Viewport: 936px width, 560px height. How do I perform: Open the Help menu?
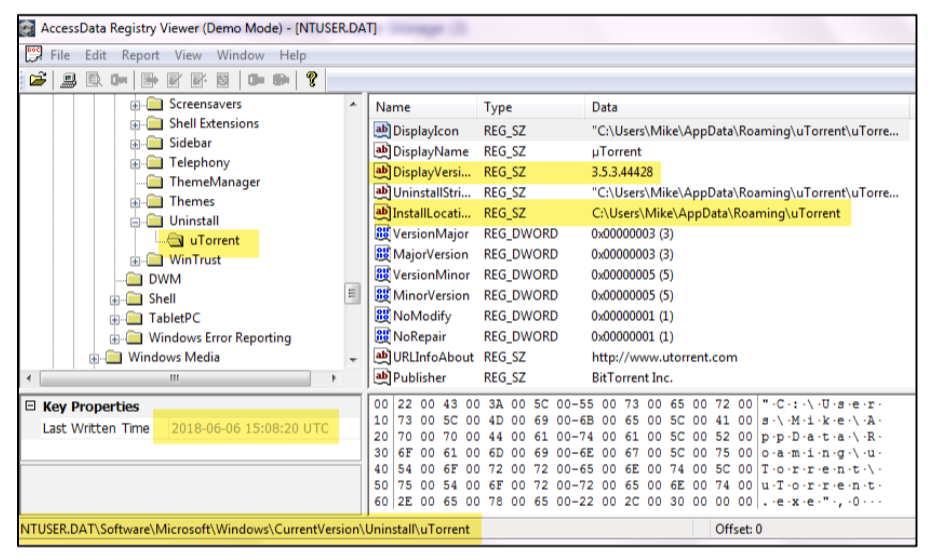coord(292,55)
